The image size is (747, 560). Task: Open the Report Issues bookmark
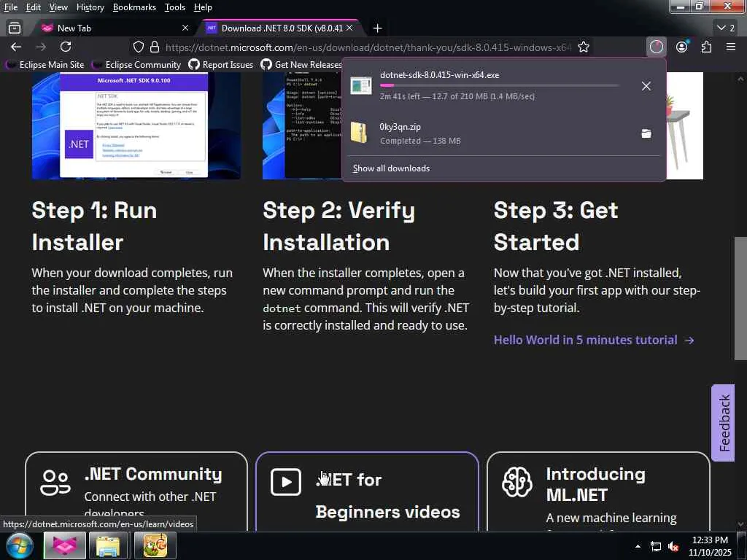[x=220, y=64]
